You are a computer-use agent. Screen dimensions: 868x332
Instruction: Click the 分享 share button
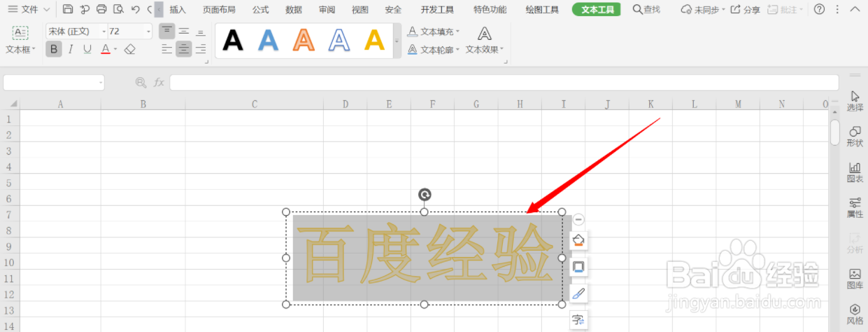pyautogui.click(x=746, y=10)
